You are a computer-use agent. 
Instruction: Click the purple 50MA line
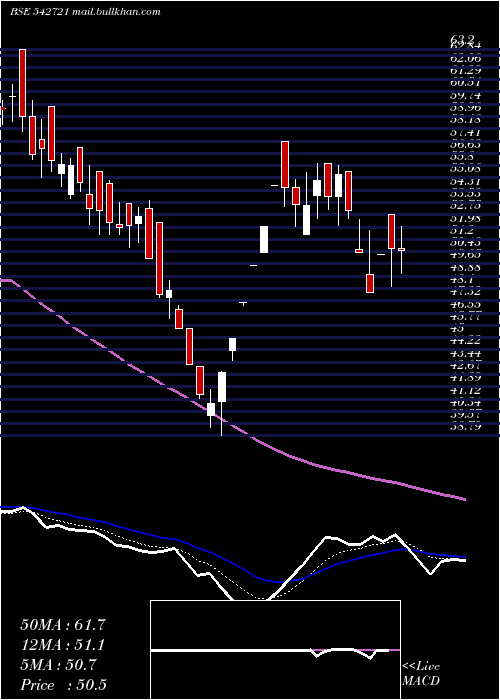(x=232, y=423)
